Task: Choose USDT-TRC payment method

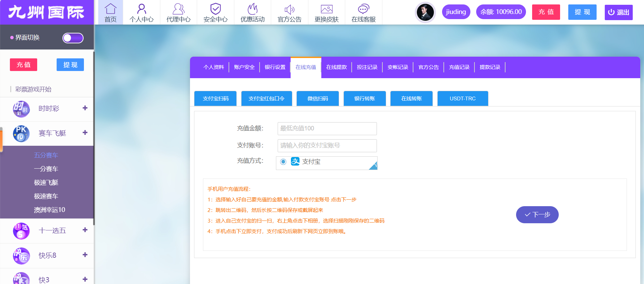Action: click(x=463, y=98)
